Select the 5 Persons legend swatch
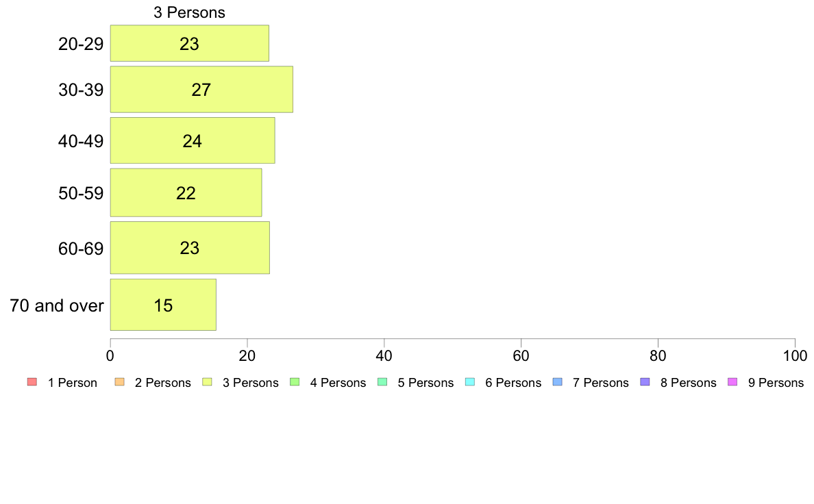 click(x=382, y=382)
